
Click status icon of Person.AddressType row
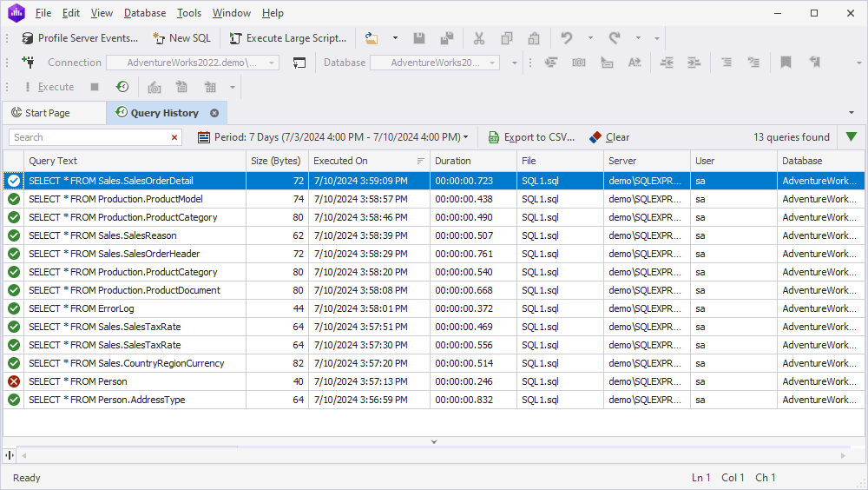[x=14, y=400]
